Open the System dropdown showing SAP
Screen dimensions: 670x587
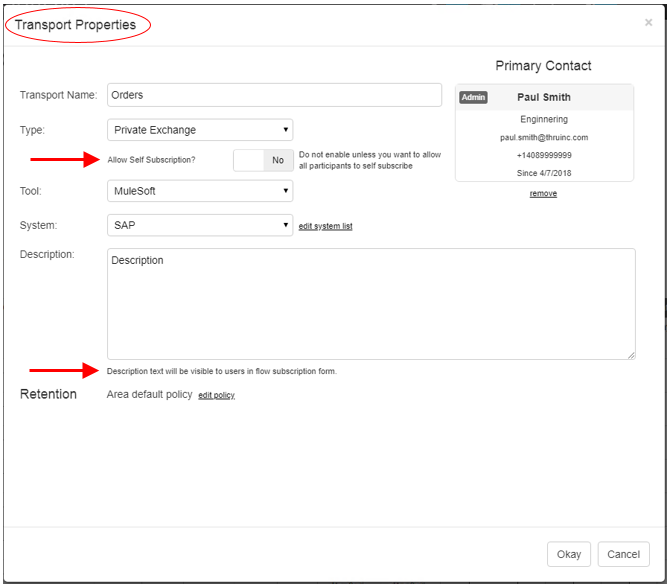(x=200, y=226)
